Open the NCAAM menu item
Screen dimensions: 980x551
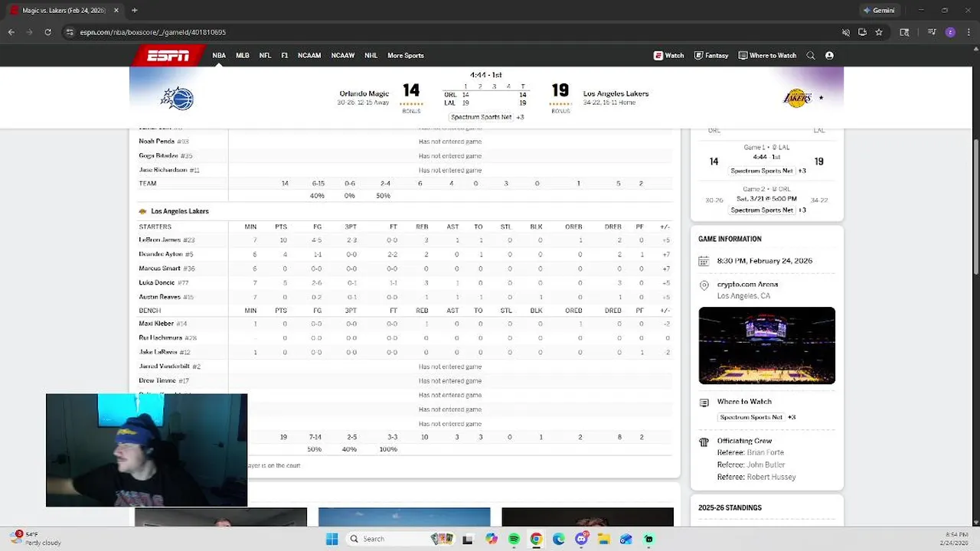tap(309, 55)
